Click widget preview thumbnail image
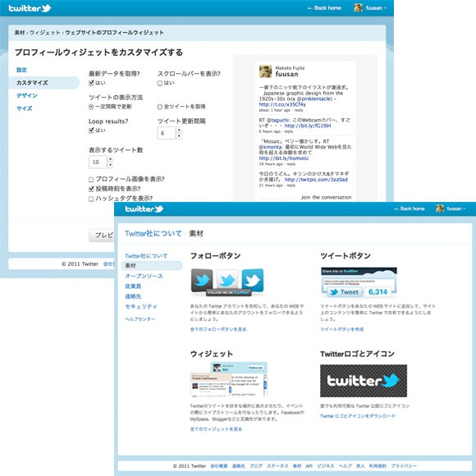Image resolution: width=476 pixels, height=476 pixels. click(229, 379)
